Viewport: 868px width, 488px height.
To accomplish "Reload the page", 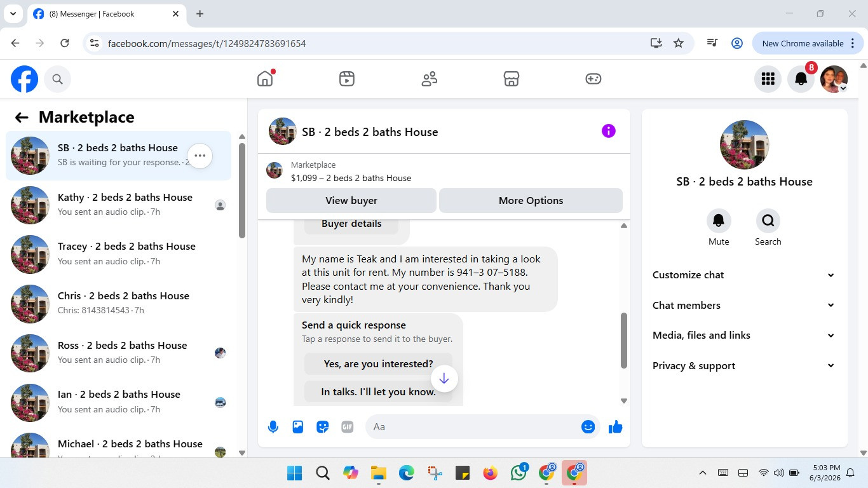I will point(64,43).
